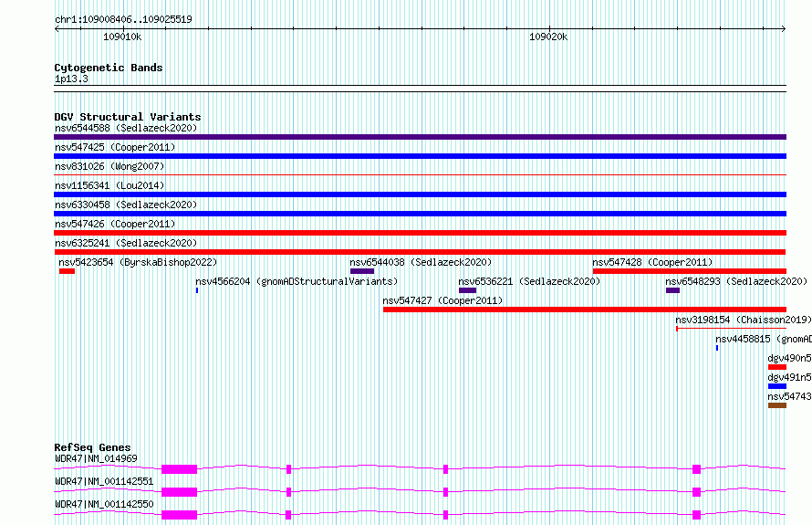The image size is (812, 525).
Task: Open the nsv6548293 (Sedlazeck2020) label
Action: [736, 281]
